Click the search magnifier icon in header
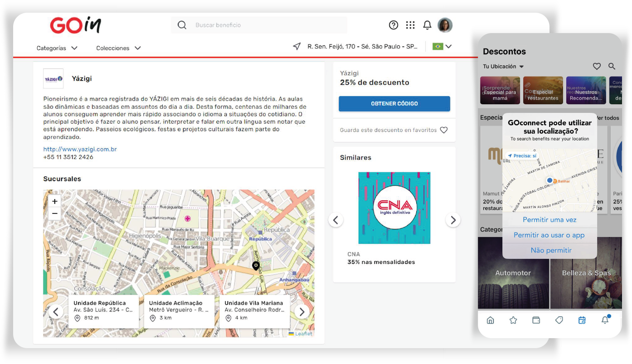This screenshot has height=364, width=632. [182, 25]
